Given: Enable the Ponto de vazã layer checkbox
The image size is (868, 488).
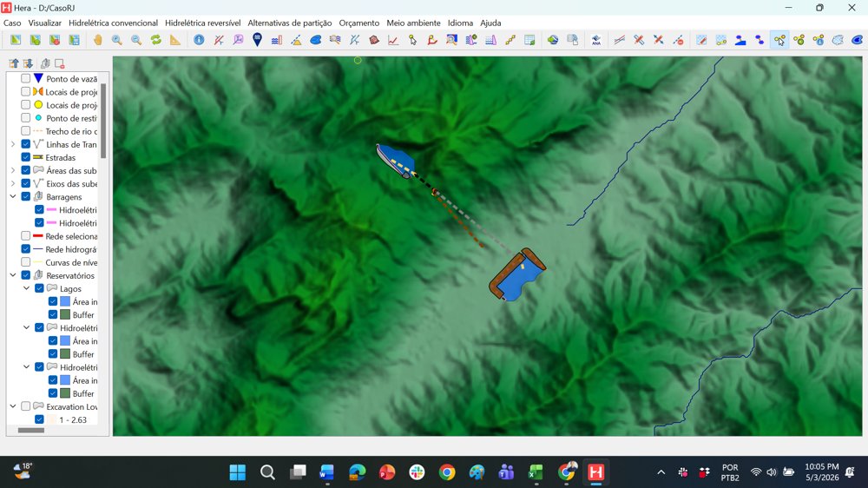Looking at the screenshot, I should click(25, 79).
